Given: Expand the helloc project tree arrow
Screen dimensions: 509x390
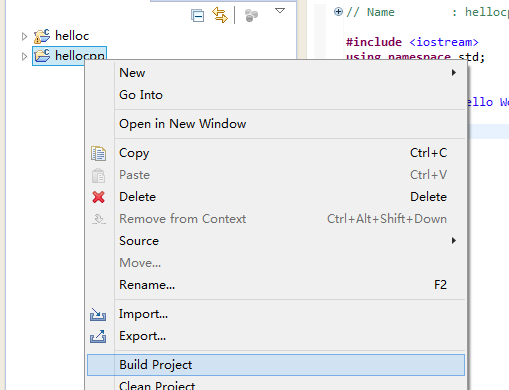Looking at the screenshot, I should [24, 36].
